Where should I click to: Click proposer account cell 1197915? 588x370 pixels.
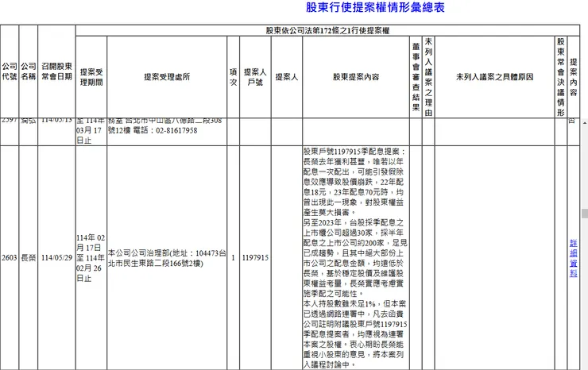255,258
